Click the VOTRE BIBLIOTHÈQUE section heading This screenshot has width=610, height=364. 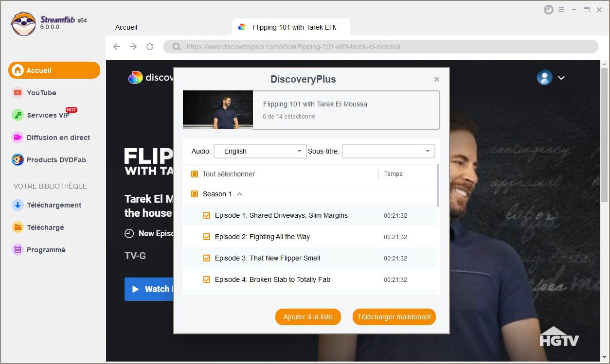pyautogui.click(x=50, y=186)
